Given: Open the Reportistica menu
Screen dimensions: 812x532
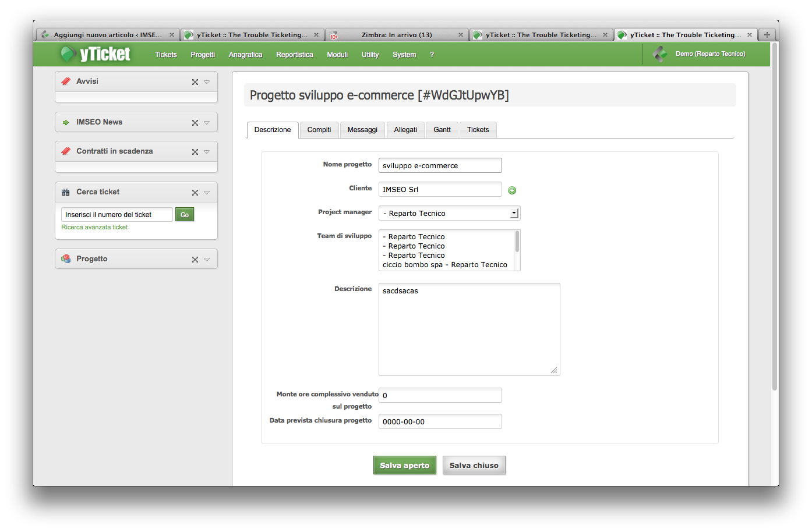Looking at the screenshot, I should click(294, 55).
